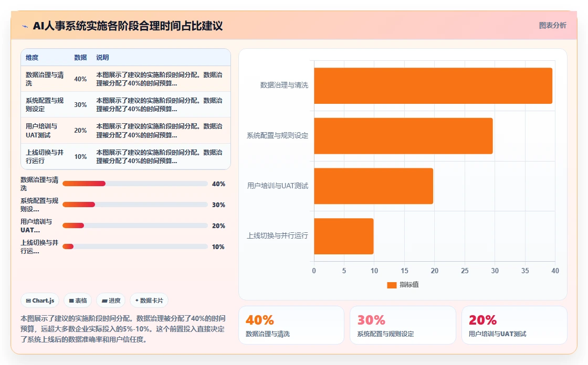Select the 数据卡片 tag chip
588x365 pixels.
149,300
